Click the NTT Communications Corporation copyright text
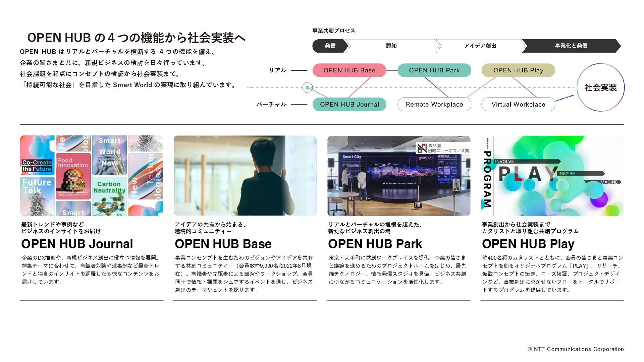This screenshot has height=362, width=644. coord(576,349)
